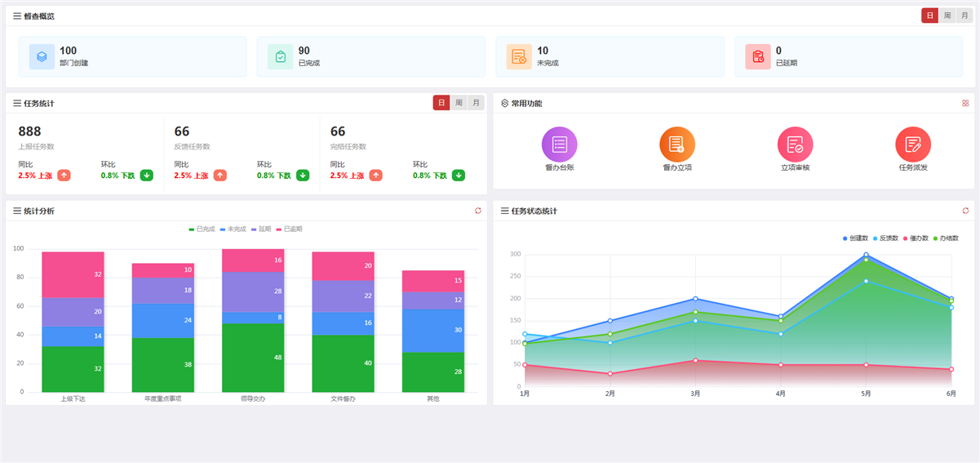Screen dimensions: 980x463
Task: Open the 督办台账 purple icon
Action: (559, 145)
